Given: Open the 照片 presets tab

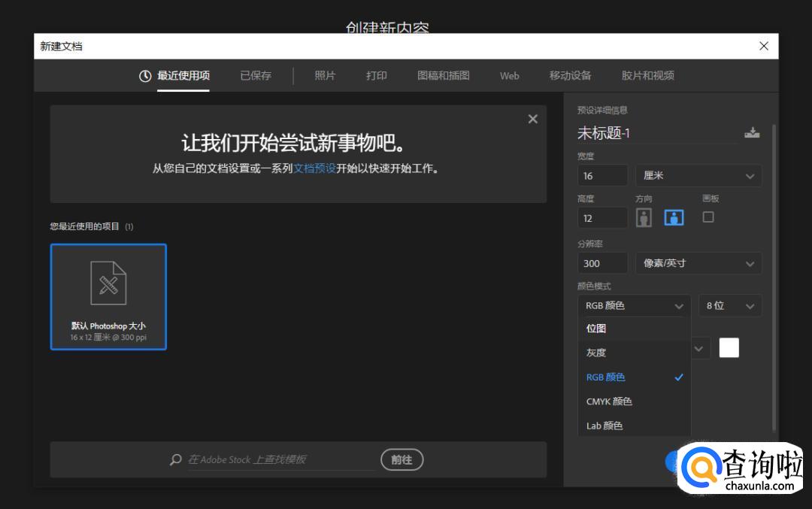Looking at the screenshot, I should 326,76.
